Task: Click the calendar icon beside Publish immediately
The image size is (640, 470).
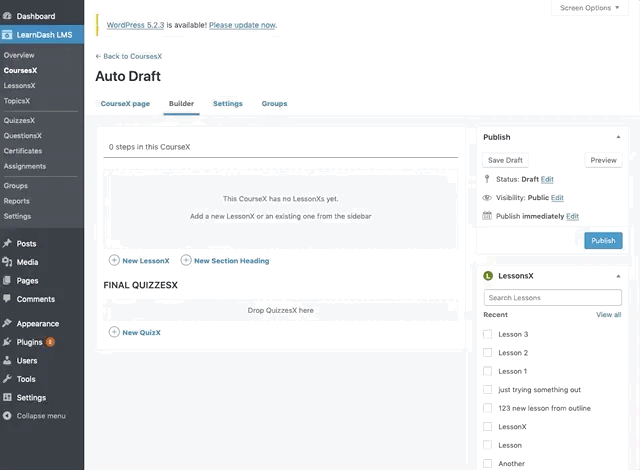Action: [x=487, y=215]
